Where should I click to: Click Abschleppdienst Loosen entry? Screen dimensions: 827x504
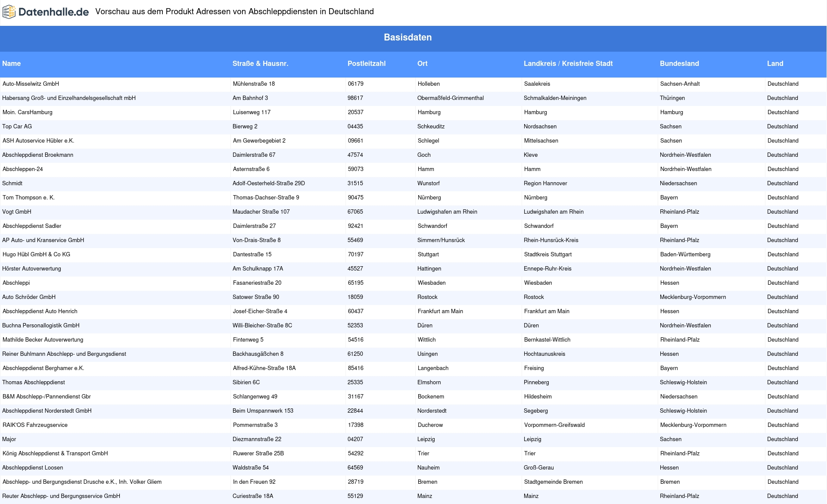[x=33, y=468]
